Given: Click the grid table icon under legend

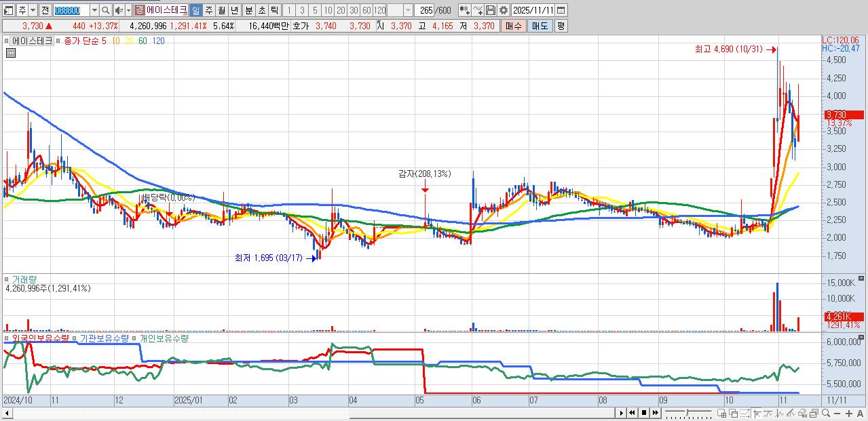Looking at the screenshot, I should (11, 53).
